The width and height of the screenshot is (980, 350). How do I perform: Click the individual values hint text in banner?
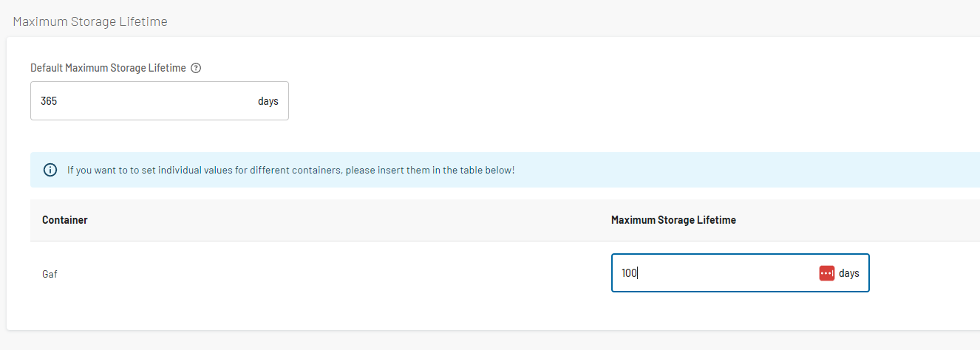click(290, 170)
